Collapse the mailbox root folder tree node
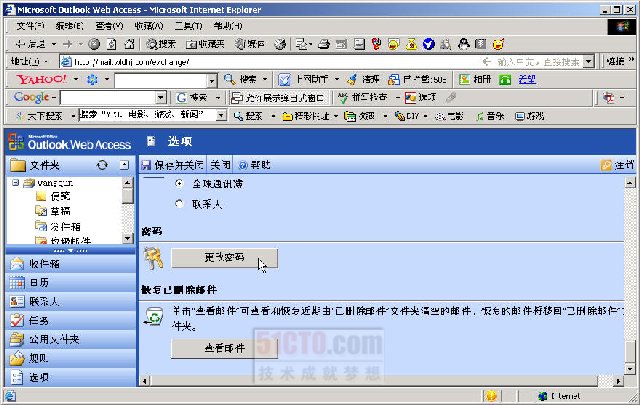This screenshot has width=640, height=405. (x=15, y=184)
